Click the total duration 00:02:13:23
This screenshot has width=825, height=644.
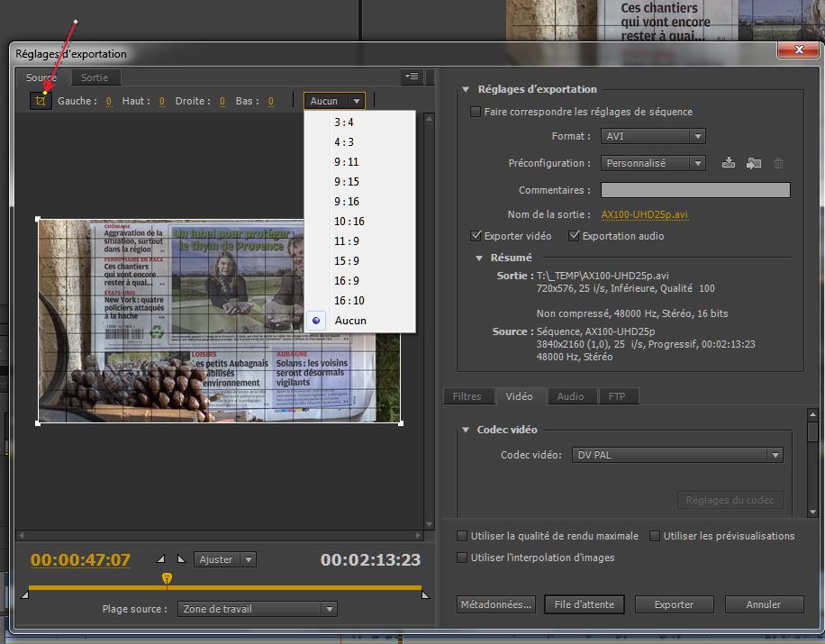coord(371,560)
